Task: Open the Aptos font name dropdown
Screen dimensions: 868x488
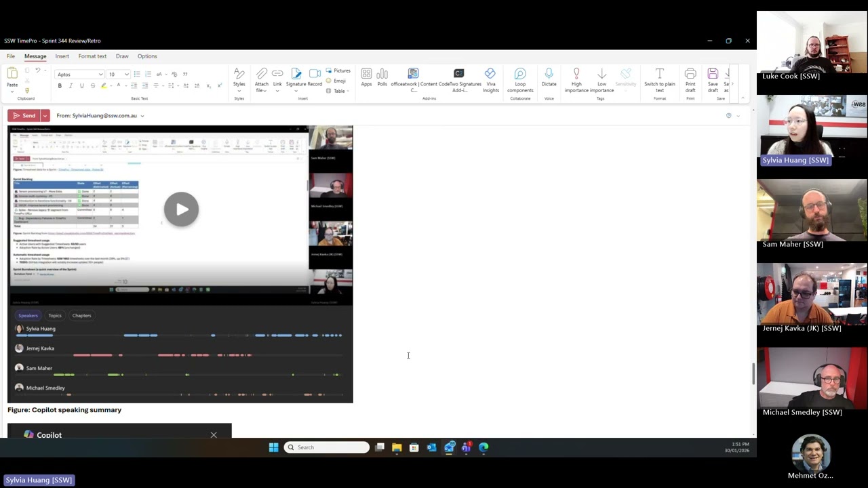Action: (100, 75)
